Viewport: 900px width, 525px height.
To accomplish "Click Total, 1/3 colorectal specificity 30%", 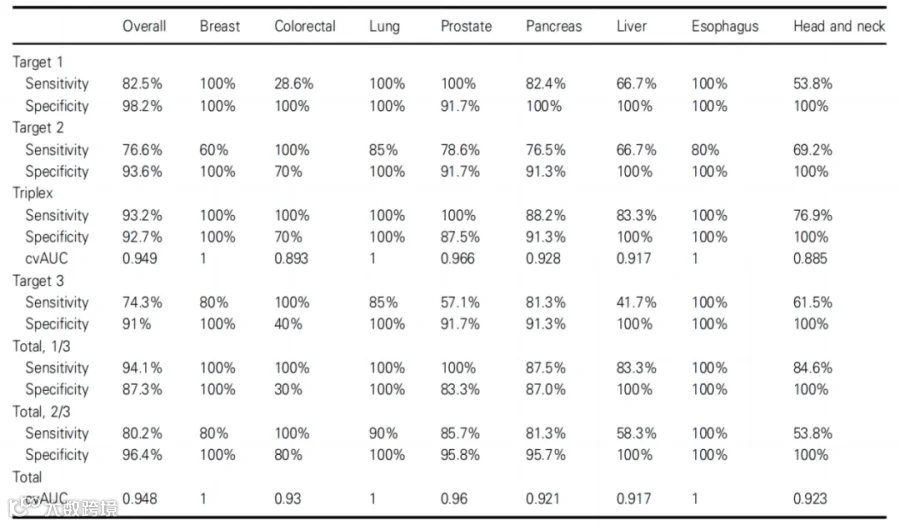I will tap(288, 390).
